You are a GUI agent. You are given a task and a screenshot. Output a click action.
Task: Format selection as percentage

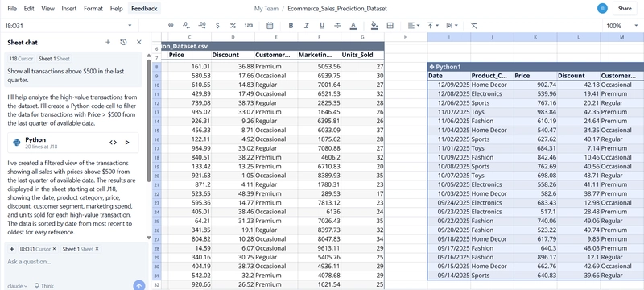tap(233, 26)
